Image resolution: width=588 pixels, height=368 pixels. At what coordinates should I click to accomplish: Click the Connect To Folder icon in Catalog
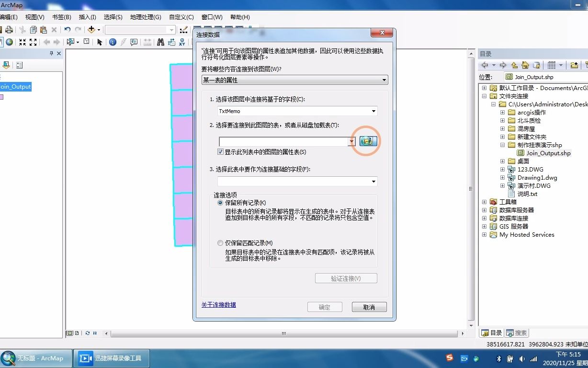pos(573,65)
